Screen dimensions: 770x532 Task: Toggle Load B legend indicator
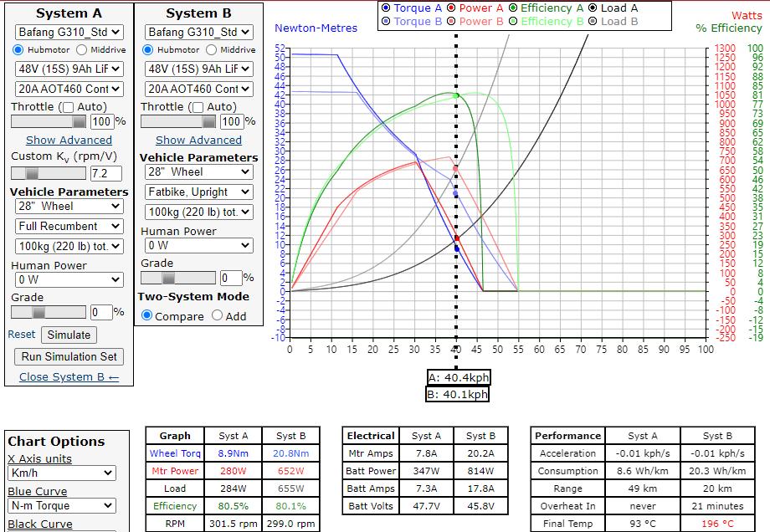(x=593, y=21)
